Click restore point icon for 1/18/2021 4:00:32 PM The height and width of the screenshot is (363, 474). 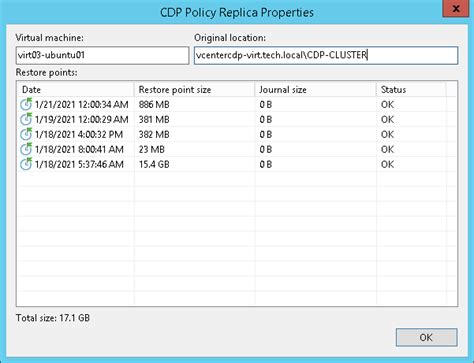point(26,134)
